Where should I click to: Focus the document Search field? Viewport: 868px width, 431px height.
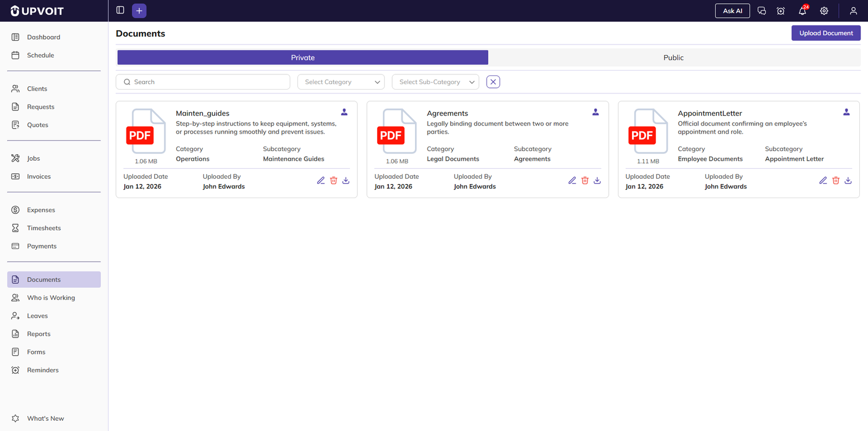pyautogui.click(x=203, y=82)
